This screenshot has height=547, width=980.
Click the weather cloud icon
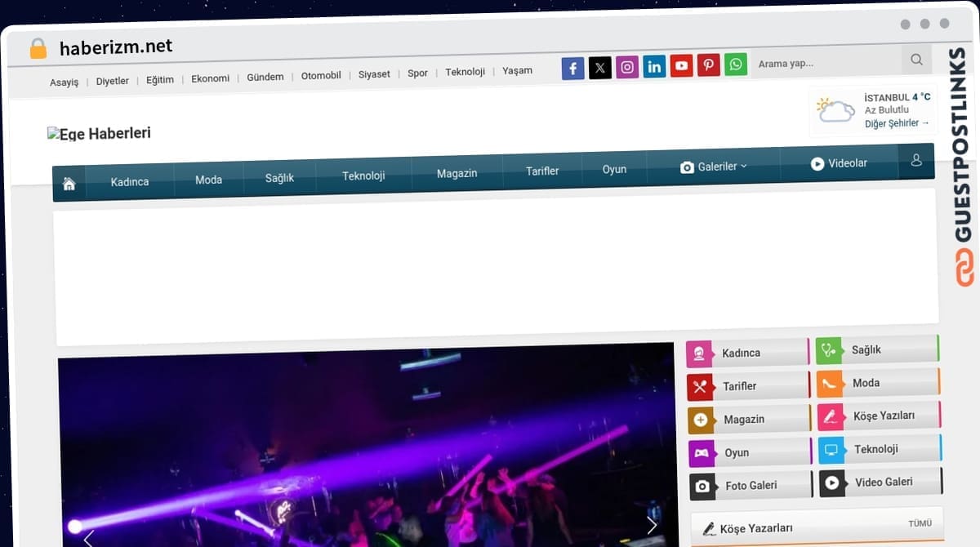pos(835,109)
